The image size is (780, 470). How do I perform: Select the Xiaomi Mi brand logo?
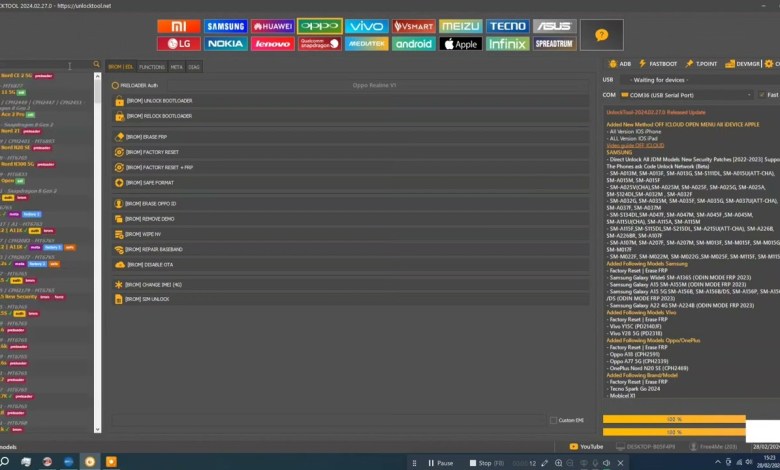click(x=179, y=26)
